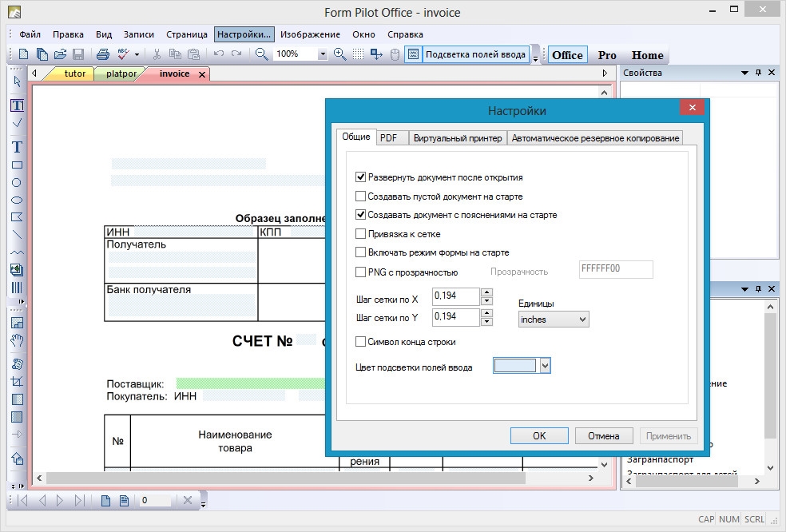Screen dimensions: 786x532
Task: Select the hand pan tool
Action: pyautogui.click(x=17, y=341)
